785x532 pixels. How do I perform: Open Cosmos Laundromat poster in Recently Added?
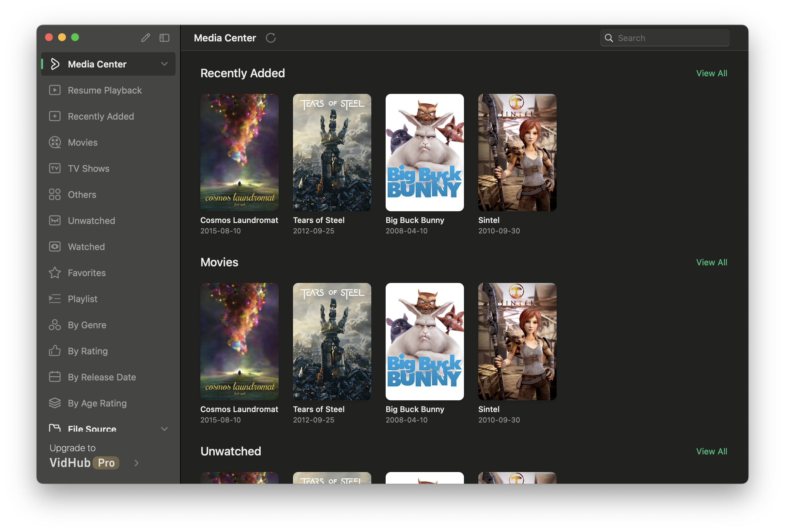click(239, 152)
